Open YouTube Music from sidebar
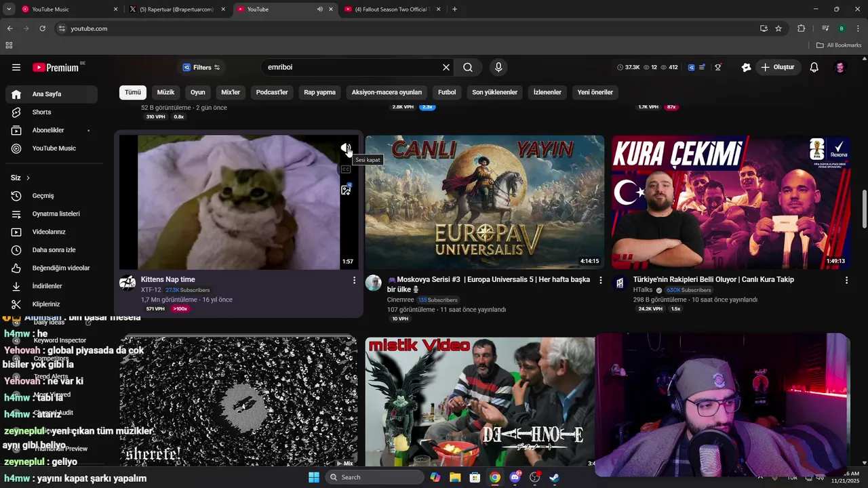This screenshot has width=868, height=488. 52,148
